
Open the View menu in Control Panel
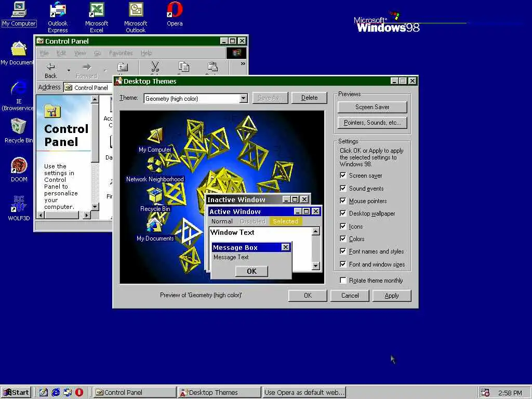point(79,53)
